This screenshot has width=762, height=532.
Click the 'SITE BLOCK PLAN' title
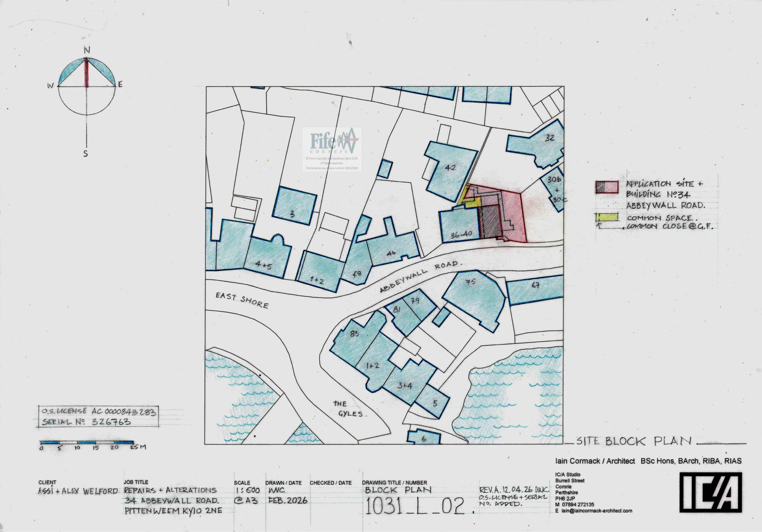[634, 441]
